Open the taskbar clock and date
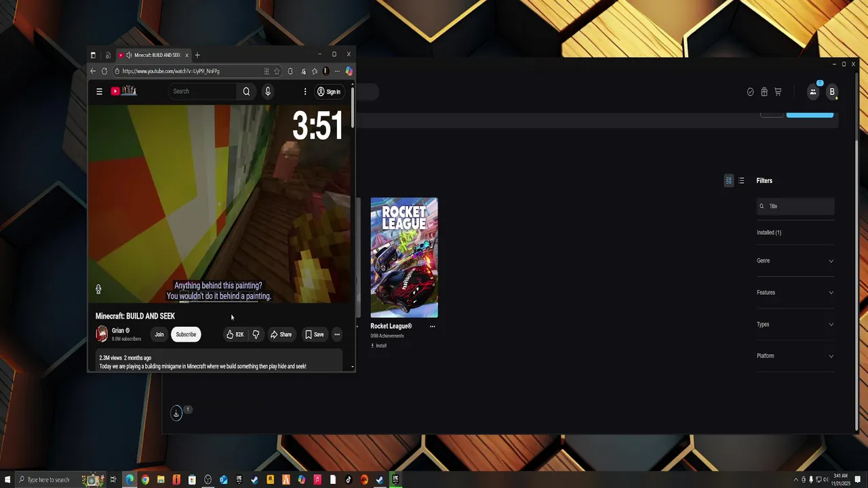This screenshot has width=868, height=488. (840, 480)
